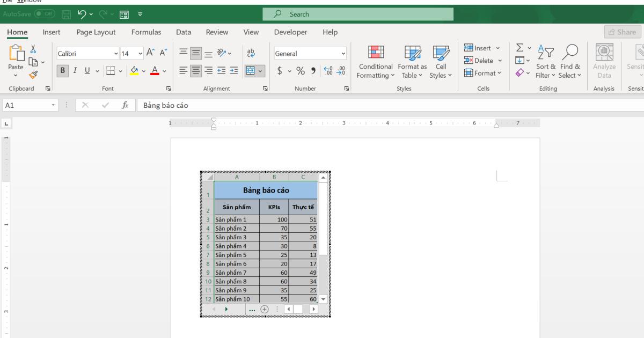The width and height of the screenshot is (644, 338).
Task: Click the Share button
Action: pos(622,32)
